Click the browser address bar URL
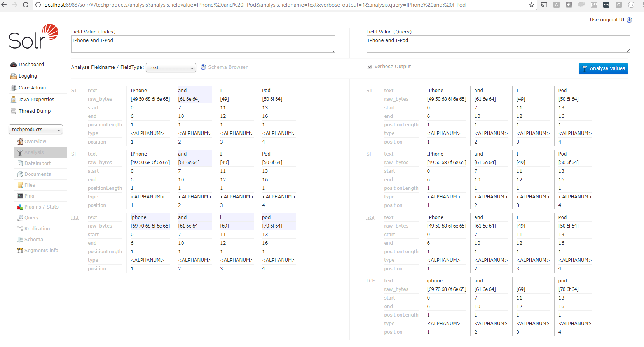The height and width of the screenshot is (347, 644). coord(254,5)
